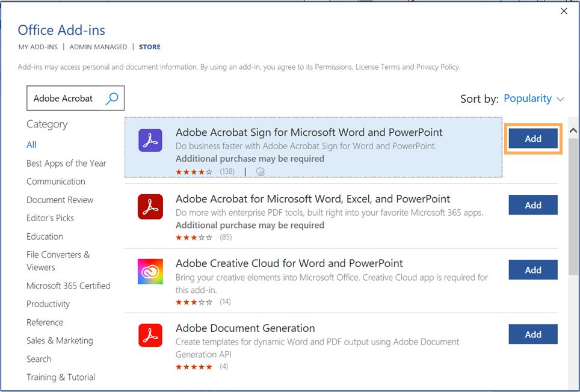This screenshot has height=392, width=580.
Task: Open the Editor's Picks category
Action: pos(51,218)
